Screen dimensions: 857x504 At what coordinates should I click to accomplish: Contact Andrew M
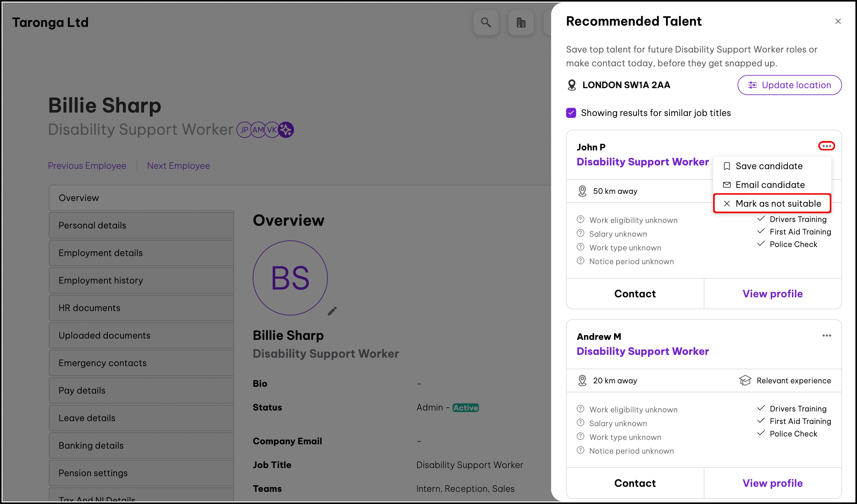click(x=635, y=483)
